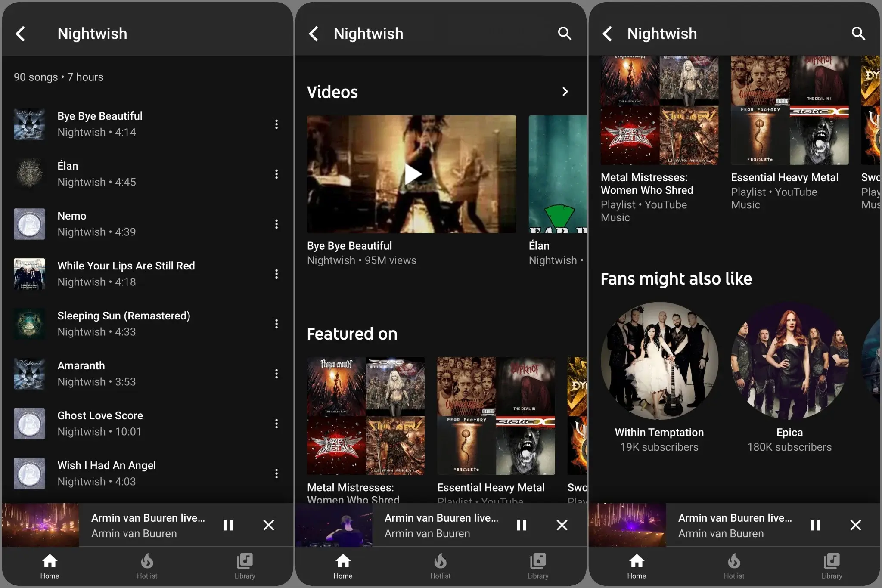Screen dimensions: 882x588
Task: Open Home tab in left screen
Action: 50,566
